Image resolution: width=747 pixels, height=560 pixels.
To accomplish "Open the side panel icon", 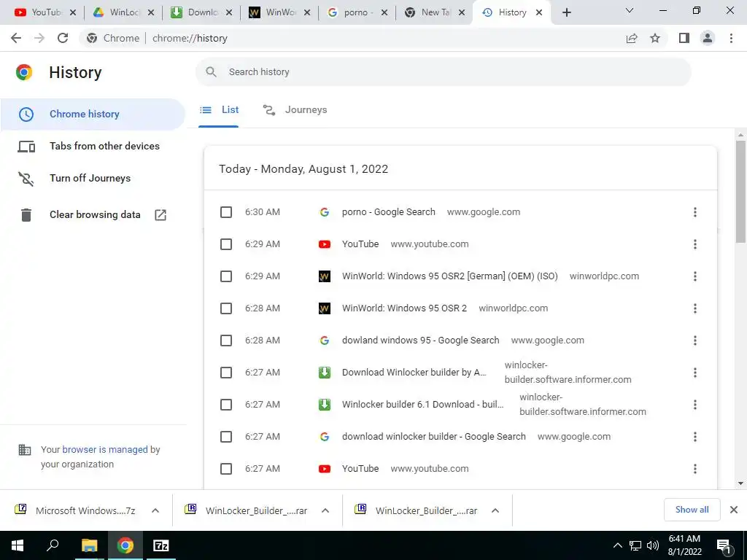I will [684, 38].
